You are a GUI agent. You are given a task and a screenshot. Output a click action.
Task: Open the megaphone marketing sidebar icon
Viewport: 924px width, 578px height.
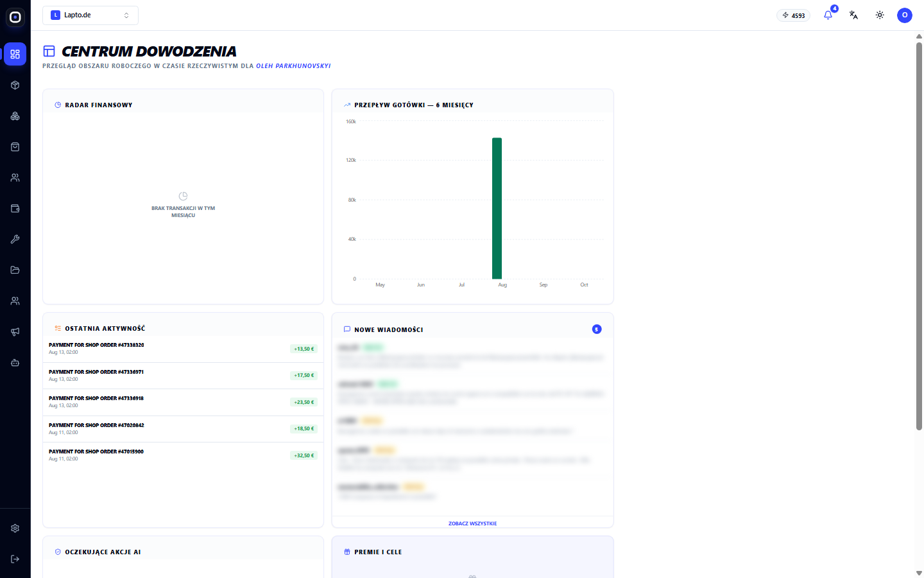pos(15,332)
